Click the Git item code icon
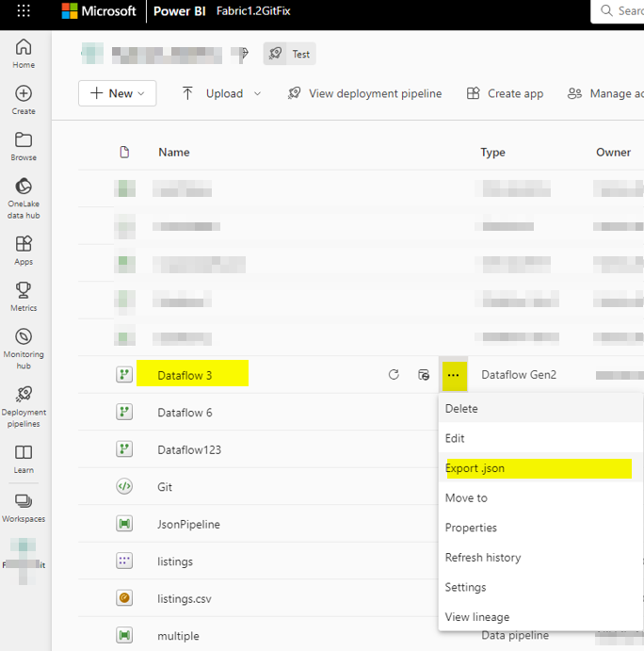The width and height of the screenshot is (644, 651). (x=124, y=486)
